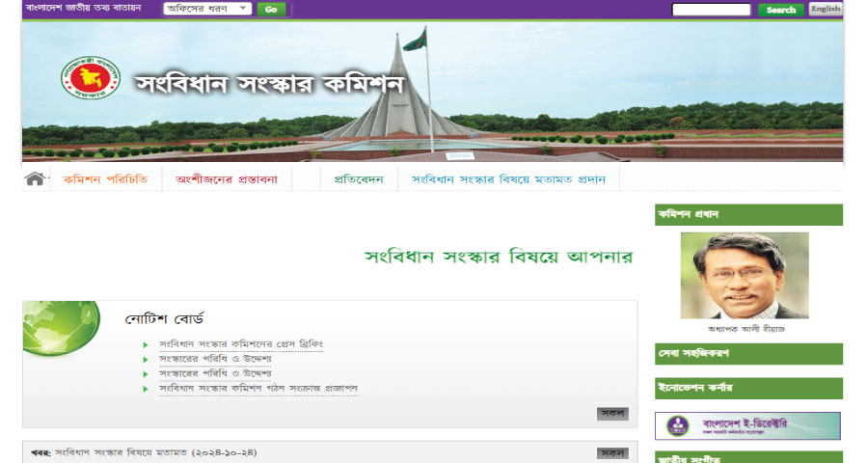Focus the search text field at the top
Viewport: 868px width, 463px height.
[712, 10]
